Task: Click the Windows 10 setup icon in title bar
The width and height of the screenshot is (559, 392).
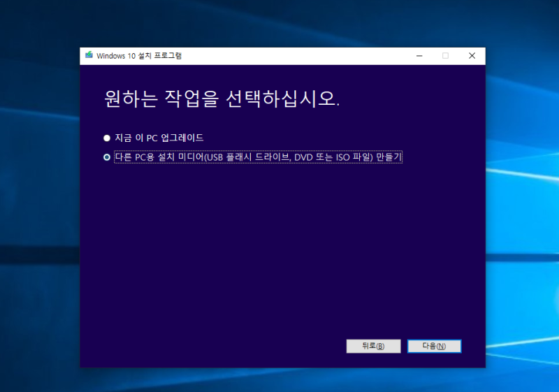Action: click(89, 55)
